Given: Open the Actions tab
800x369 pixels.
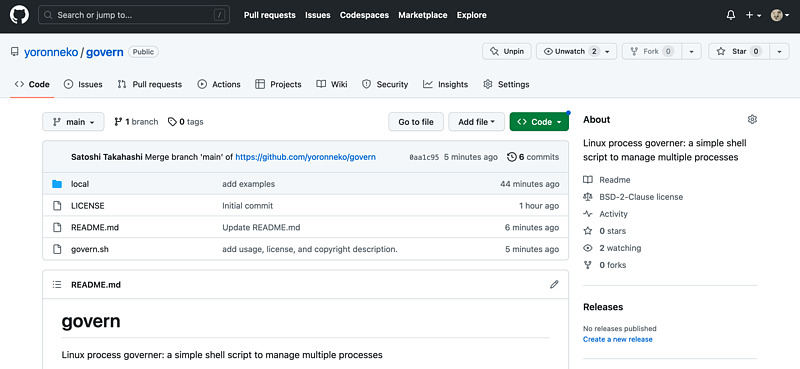Looking at the screenshot, I should (x=219, y=84).
